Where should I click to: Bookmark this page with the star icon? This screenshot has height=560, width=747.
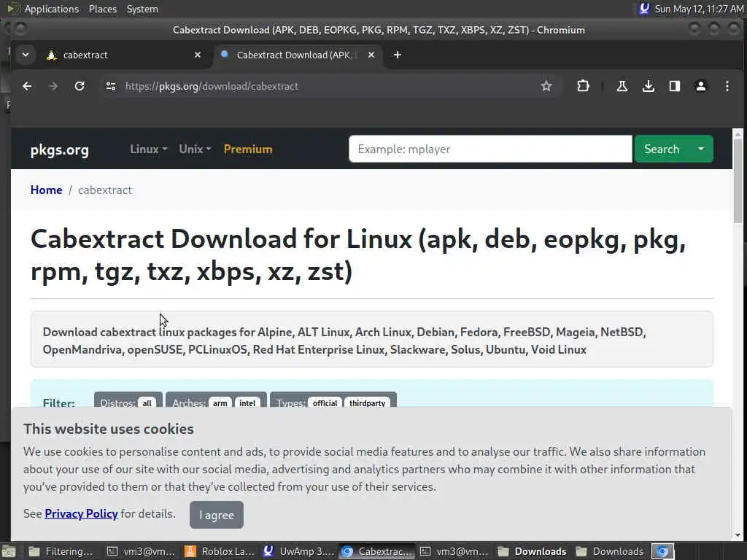pyautogui.click(x=546, y=86)
